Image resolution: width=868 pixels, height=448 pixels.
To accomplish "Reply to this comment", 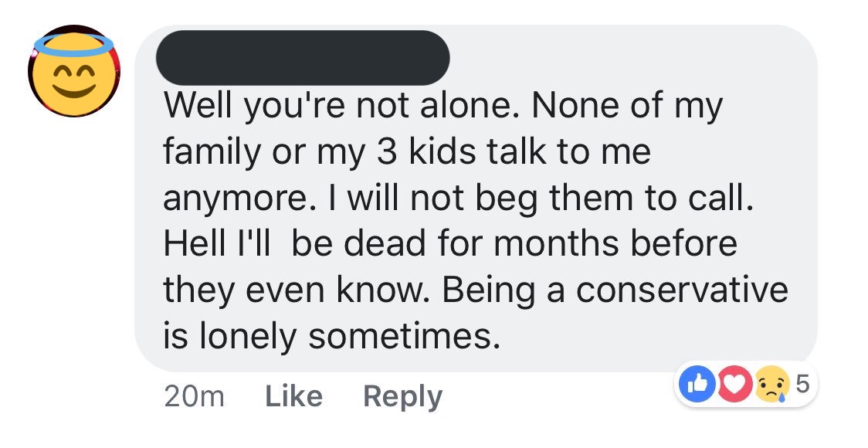I will (402, 396).
